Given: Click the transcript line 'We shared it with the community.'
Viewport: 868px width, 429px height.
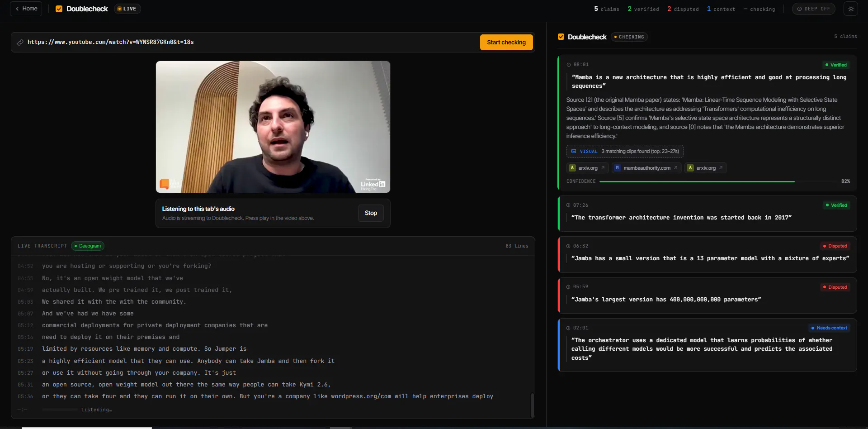Looking at the screenshot, I should click(114, 302).
